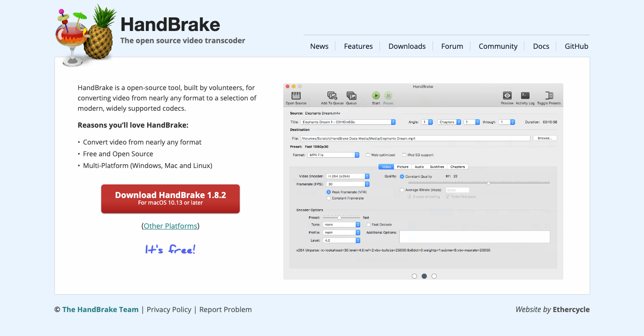Switch to the Video tab
The height and width of the screenshot is (336, 644).
(x=386, y=167)
